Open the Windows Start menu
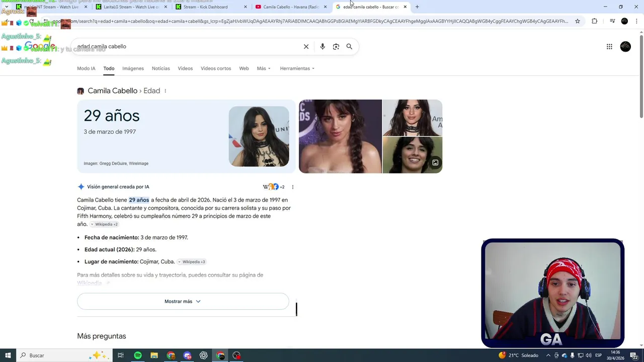The width and height of the screenshot is (644, 362). coord(8,355)
